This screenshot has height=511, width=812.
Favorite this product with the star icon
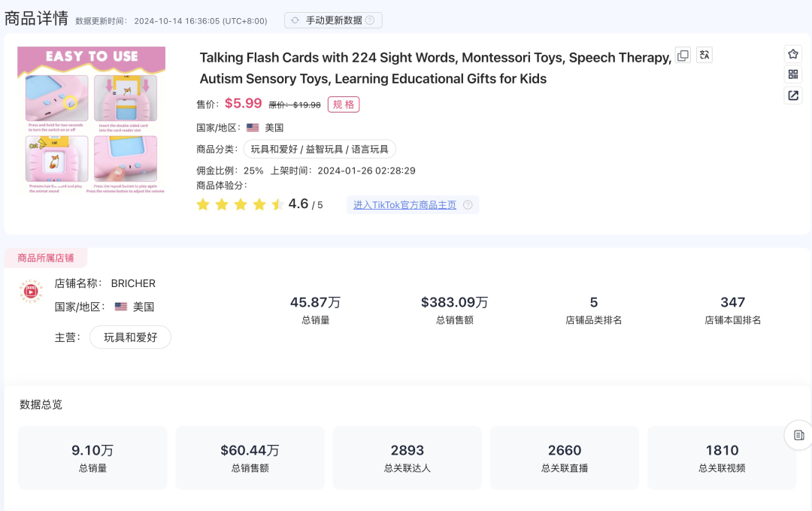coord(793,54)
